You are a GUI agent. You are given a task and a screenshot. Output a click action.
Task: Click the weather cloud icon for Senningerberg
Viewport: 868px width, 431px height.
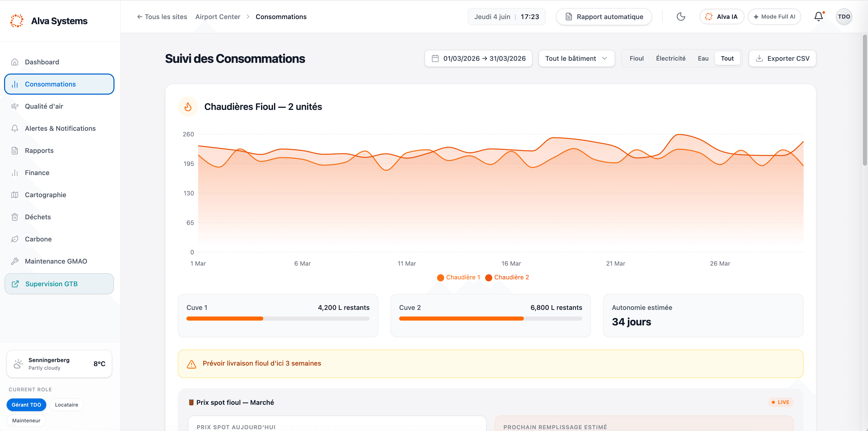click(18, 364)
